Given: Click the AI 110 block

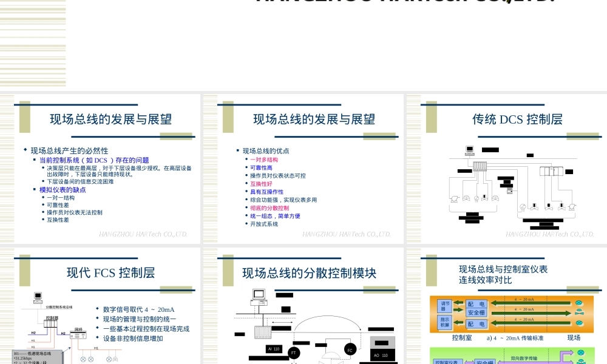Looking at the screenshot, I should pyautogui.click(x=274, y=349).
